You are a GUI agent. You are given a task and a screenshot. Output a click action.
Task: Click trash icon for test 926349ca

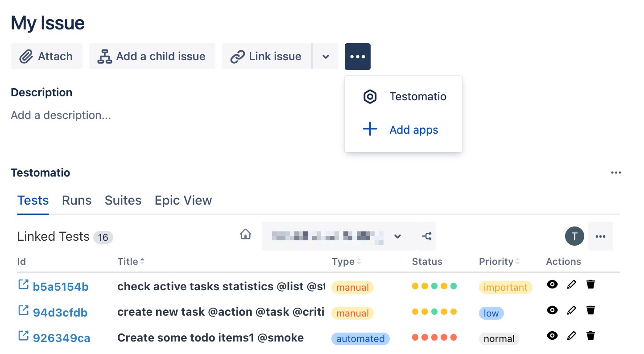point(590,336)
